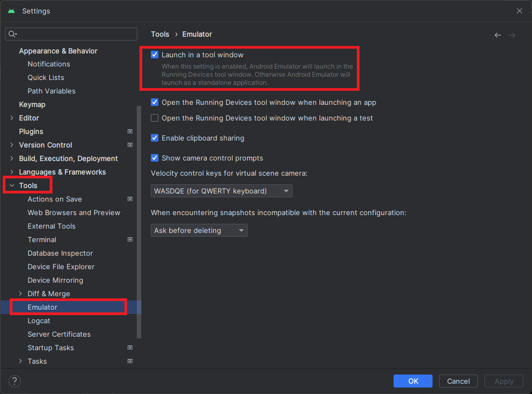Enable Open Running Devices when launching a test
The image size is (532, 394).
click(155, 118)
